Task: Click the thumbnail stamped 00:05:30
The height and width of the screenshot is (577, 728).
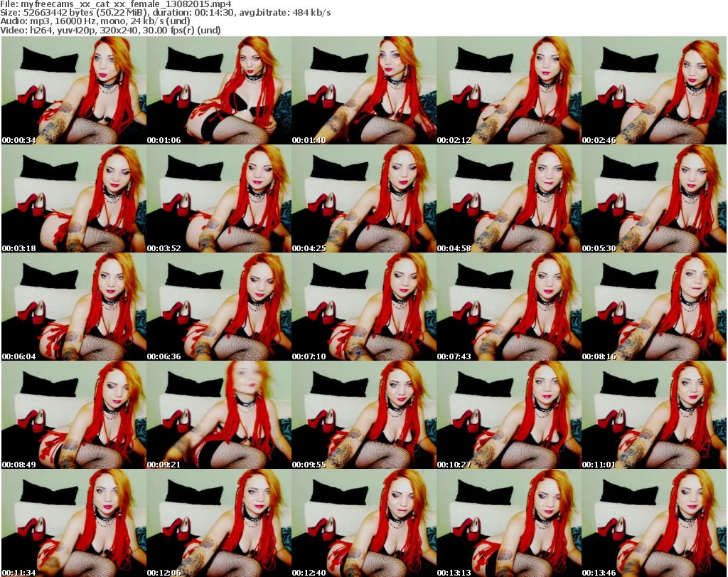Action: (x=654, y=198)
